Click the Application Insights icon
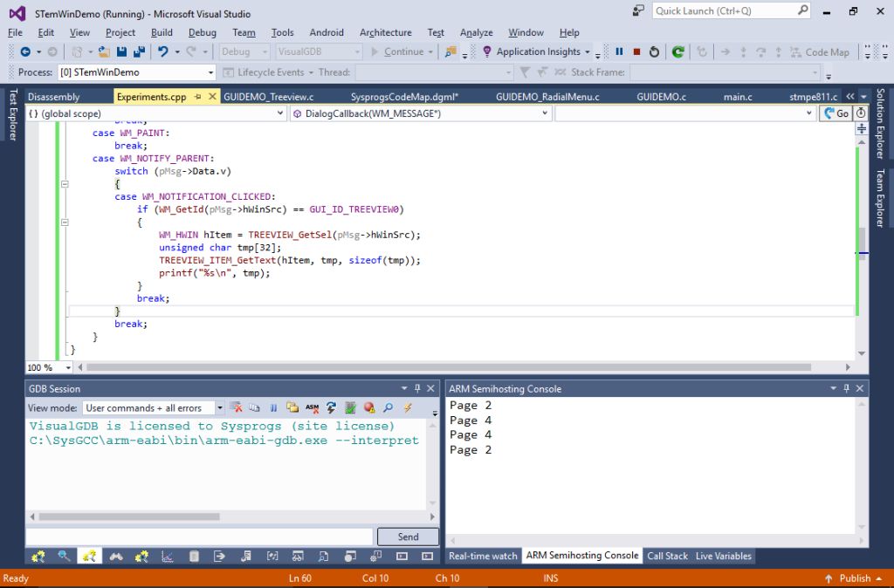This screenshot has width=894, height=588. [486, 52]
